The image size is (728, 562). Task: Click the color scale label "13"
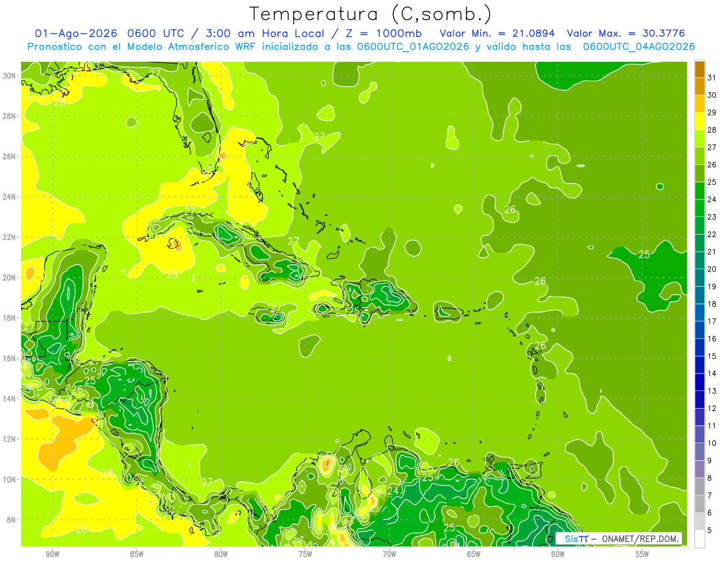click(x=712, y=391)
